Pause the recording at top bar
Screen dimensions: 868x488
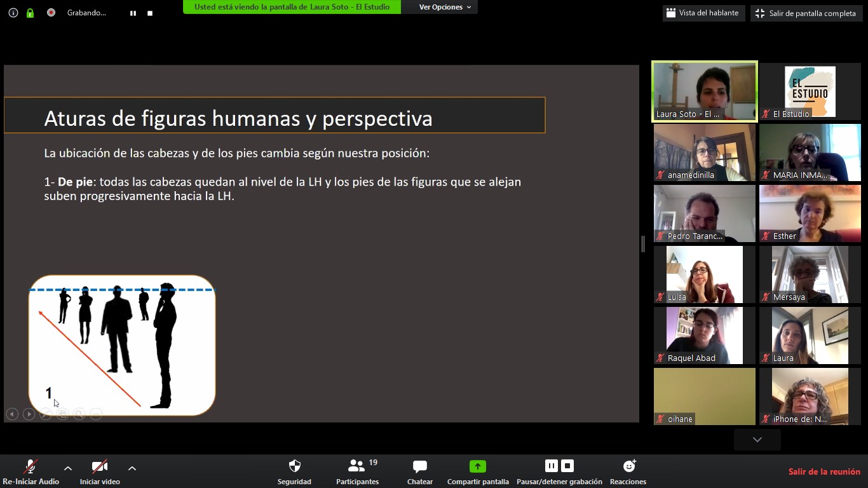[133, 13]
